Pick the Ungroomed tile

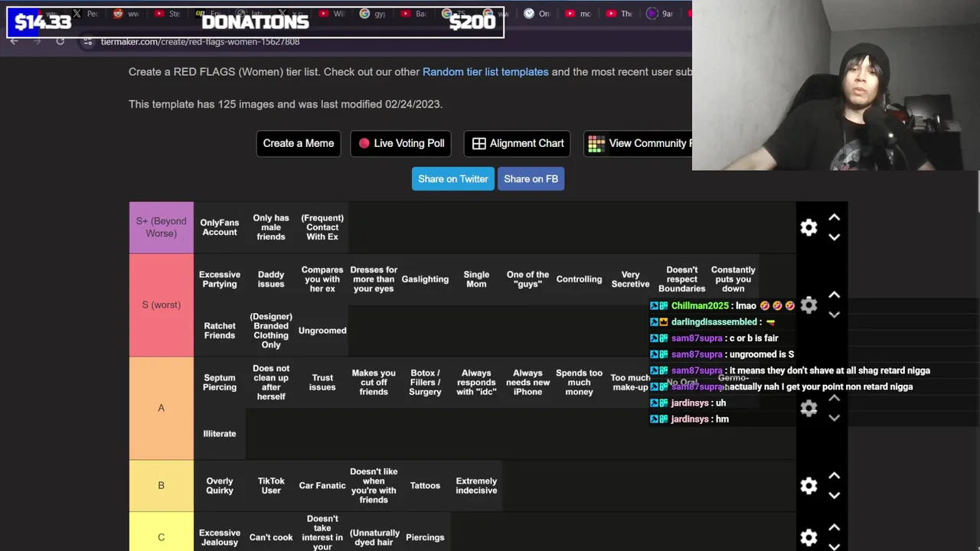322,331
